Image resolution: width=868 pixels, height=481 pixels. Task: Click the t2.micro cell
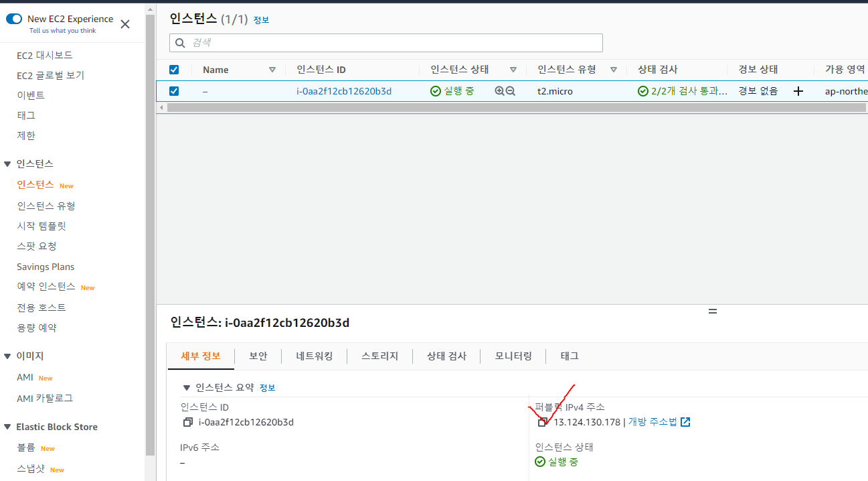point(555,91)
